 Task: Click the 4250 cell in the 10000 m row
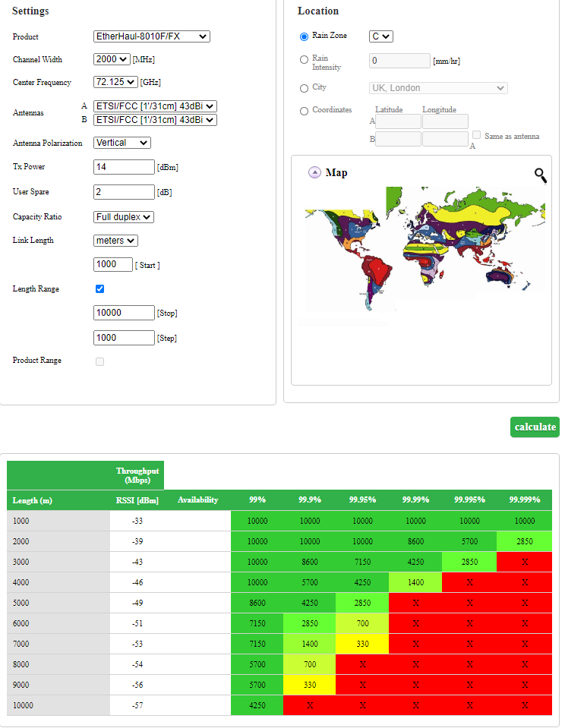(x=257, y=705)
